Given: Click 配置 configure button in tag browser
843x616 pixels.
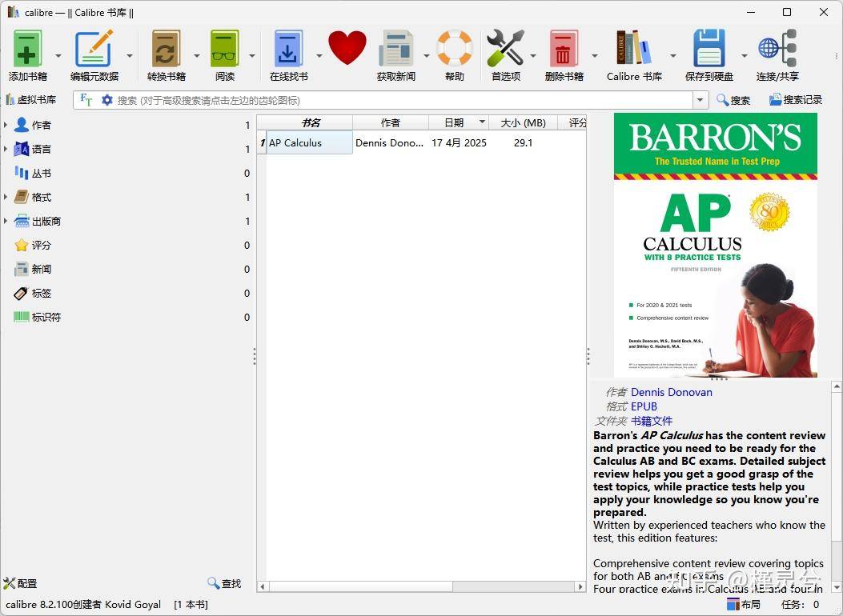Looking at the screenshot, I should pos(21,583).
